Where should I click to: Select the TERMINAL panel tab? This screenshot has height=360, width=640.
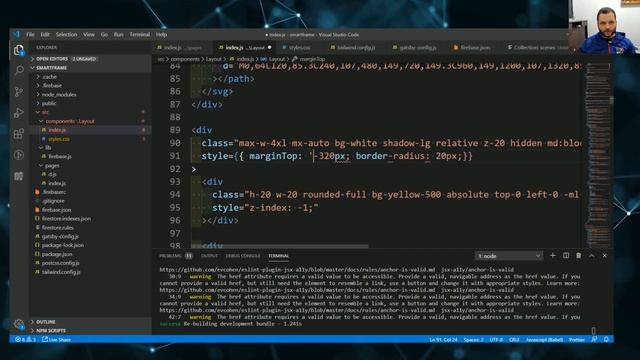[279, 256]
